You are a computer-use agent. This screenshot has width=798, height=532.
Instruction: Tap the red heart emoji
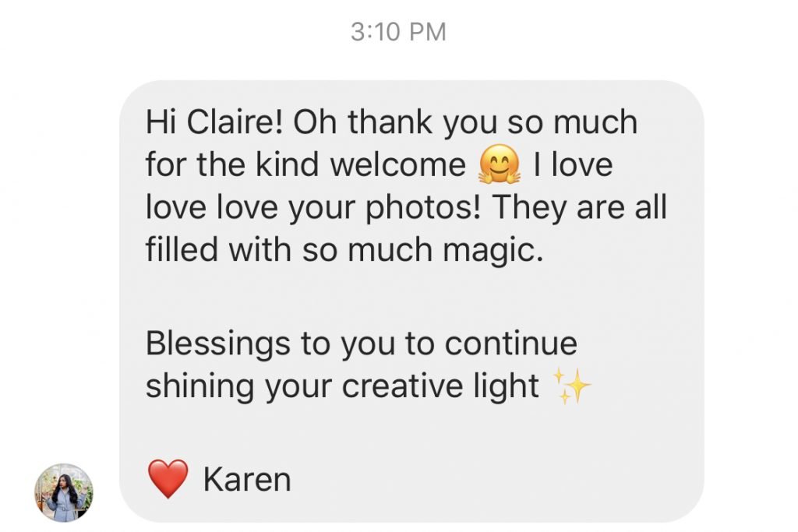coord(168,479)
